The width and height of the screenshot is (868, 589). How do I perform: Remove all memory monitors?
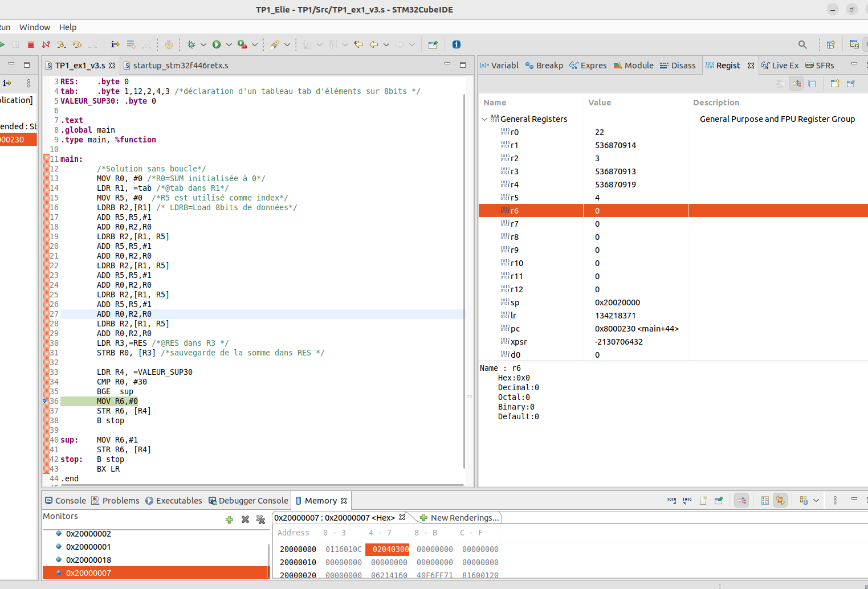click(260, 520)
